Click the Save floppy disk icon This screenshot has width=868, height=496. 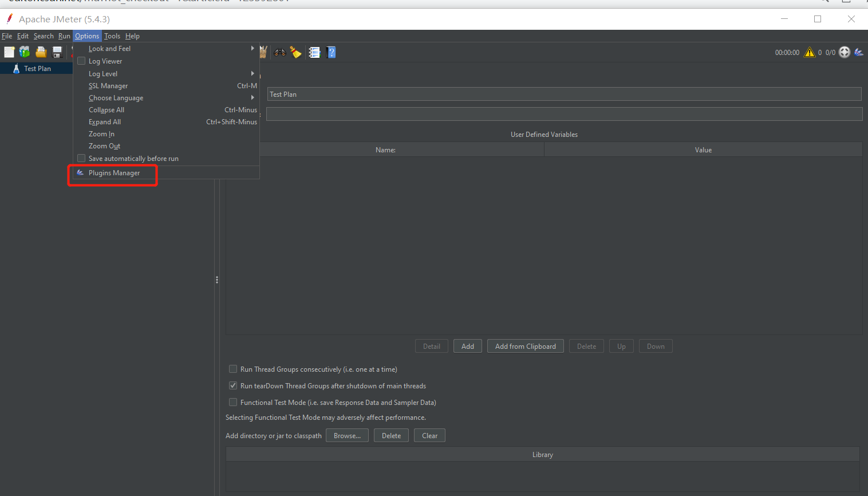pyautogui.click(x=57, y=52)
